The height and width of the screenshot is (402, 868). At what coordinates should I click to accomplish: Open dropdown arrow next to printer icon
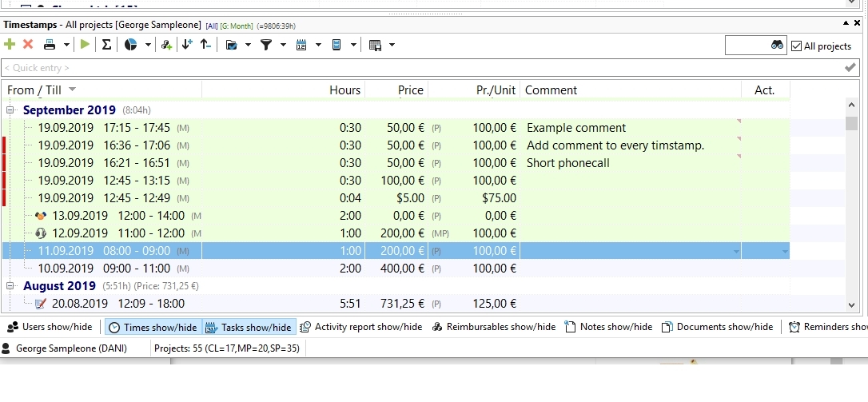click(x=66, y=45)
